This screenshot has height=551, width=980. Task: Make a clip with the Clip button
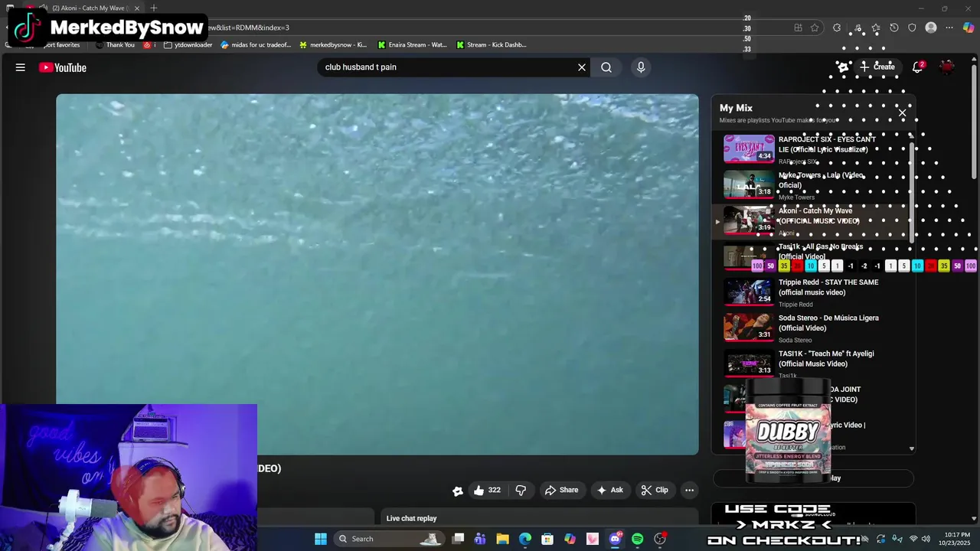tap(655, 490)
